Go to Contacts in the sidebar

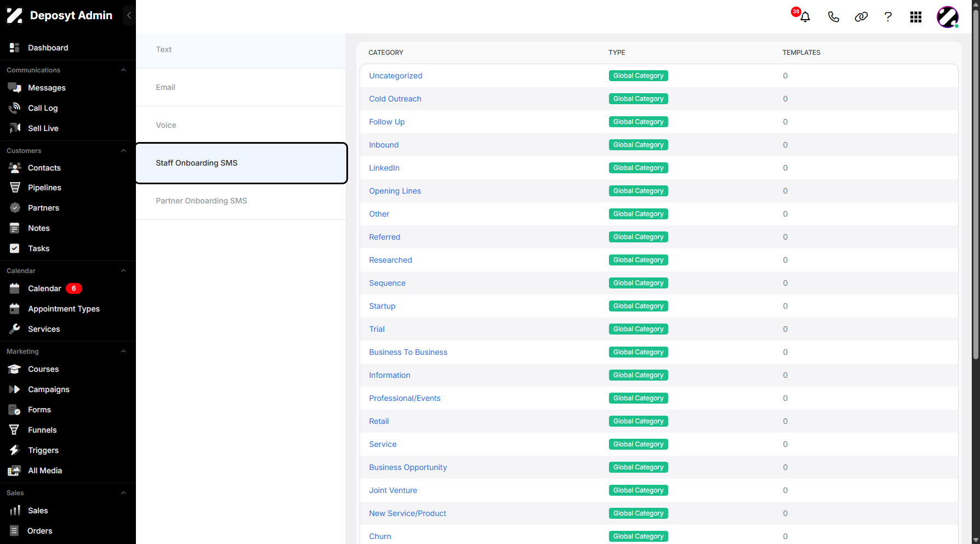pyautogui.click(x=44, y=168)
